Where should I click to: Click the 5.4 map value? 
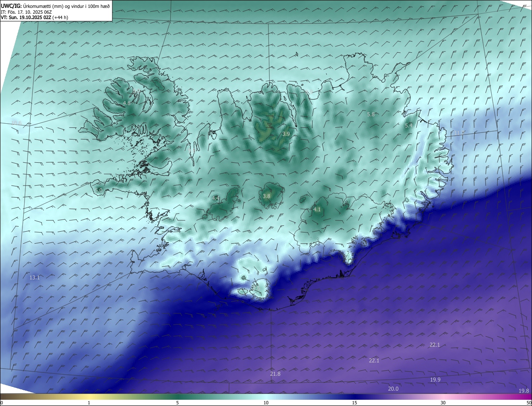pyautogui.click(x=409, y=125)
